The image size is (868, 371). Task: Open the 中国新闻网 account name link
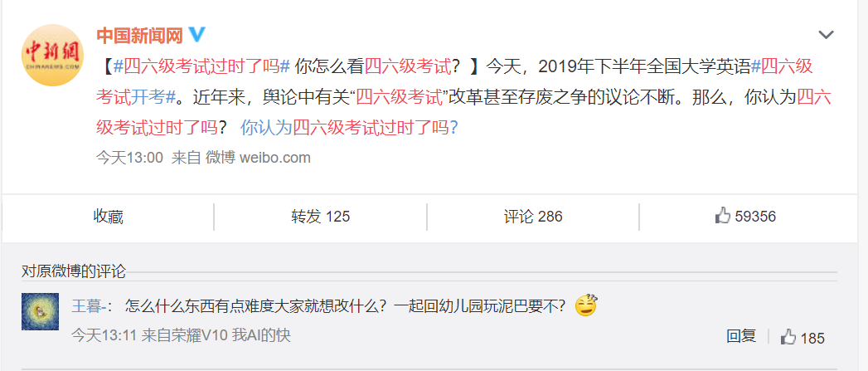pos(139,36)
